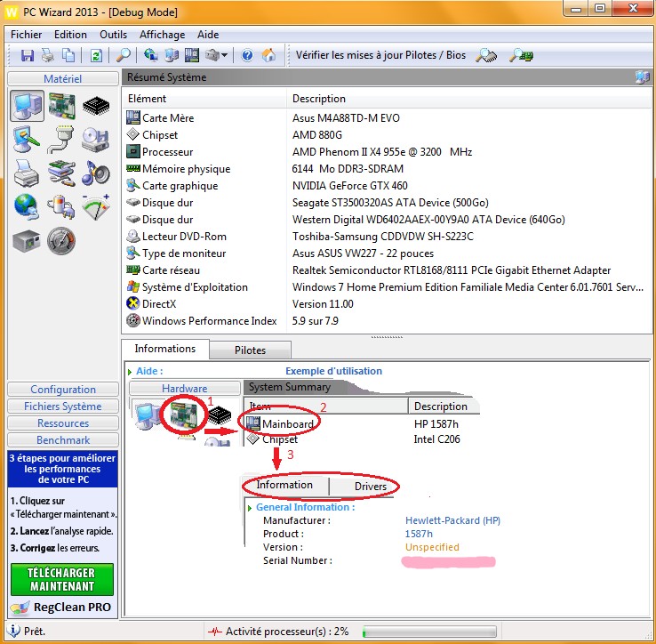Open the Fichier menu
656x644 pixels.
[x=26, y=35]
